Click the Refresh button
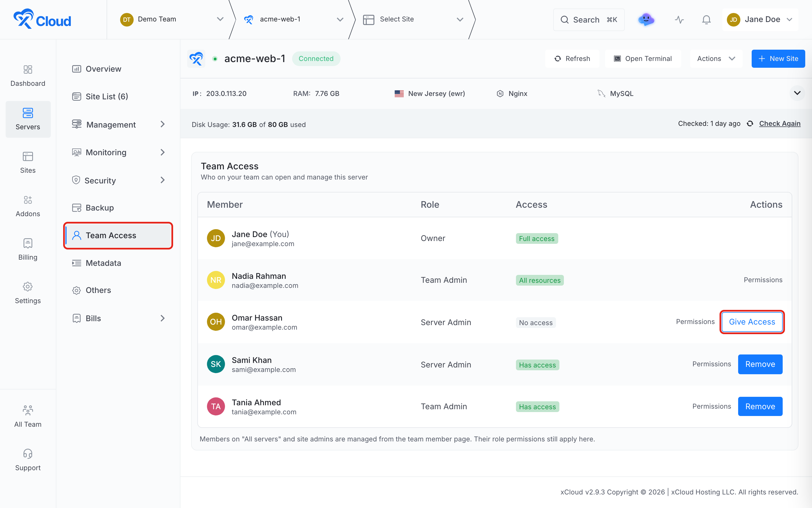 coord(572,59)
